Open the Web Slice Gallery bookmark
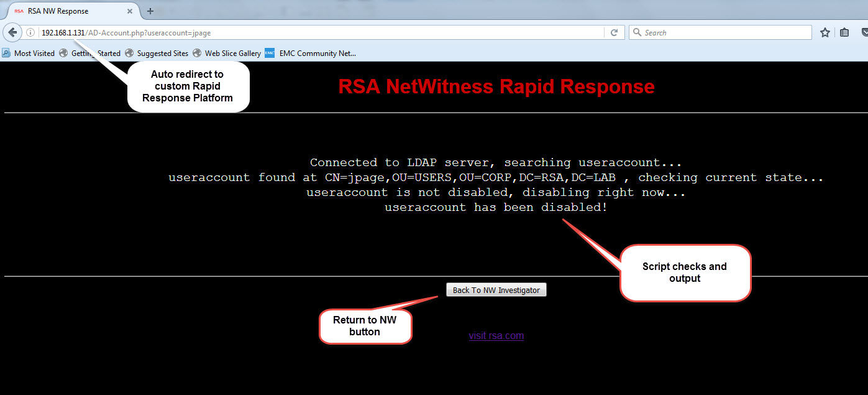Screen dimensions: 868x395 (227, 53)
